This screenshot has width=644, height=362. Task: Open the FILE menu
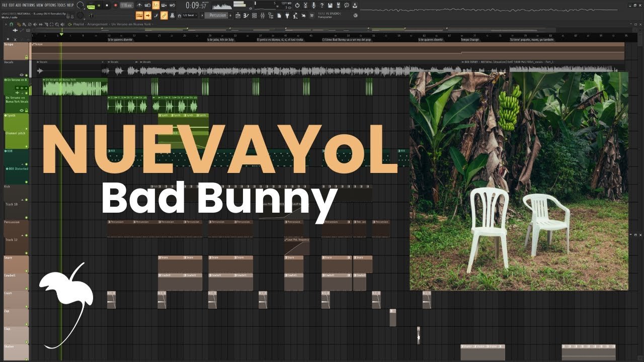click(x=5, y=5)
